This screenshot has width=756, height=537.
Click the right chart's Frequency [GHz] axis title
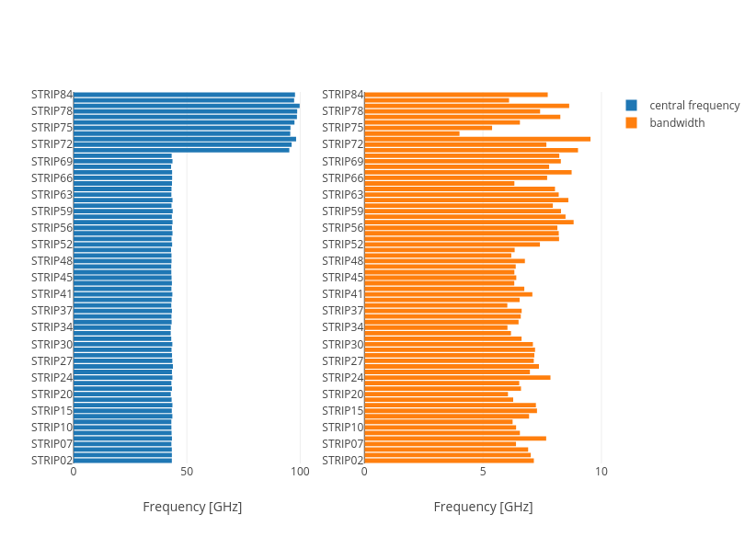point(483,507)
